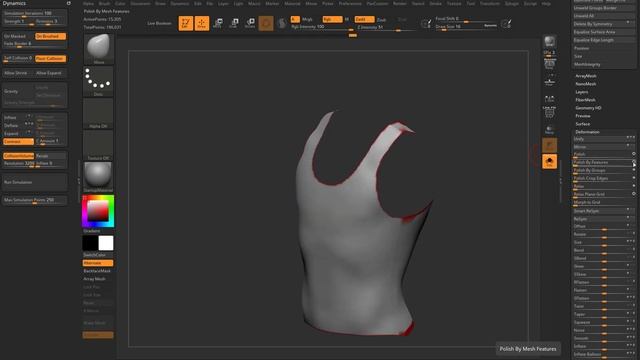Expand the Surface subpalette

pos(582,124)
